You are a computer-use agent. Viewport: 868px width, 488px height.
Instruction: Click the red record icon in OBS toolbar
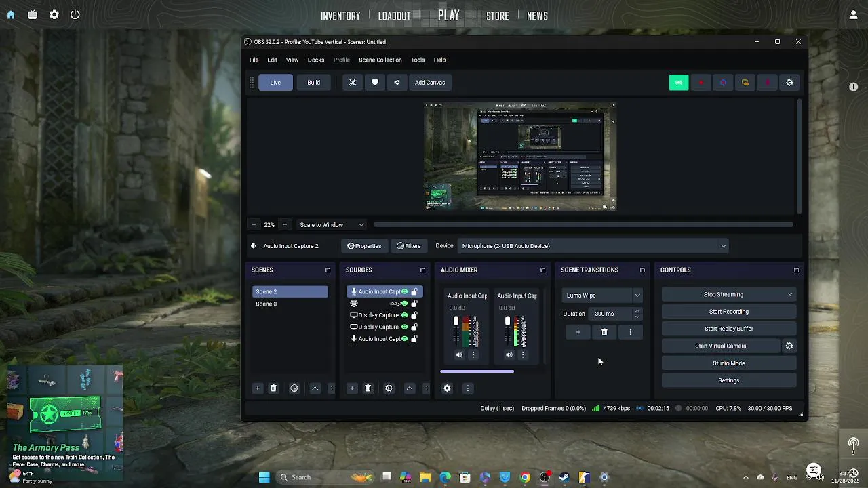pos(701,83)
